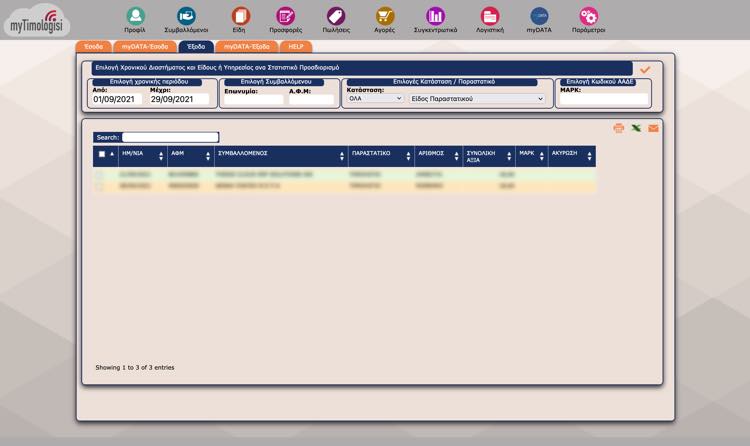Go to Προσφορές offers icon
This screenshot has height=446, width=750.
tap(286, 16)
